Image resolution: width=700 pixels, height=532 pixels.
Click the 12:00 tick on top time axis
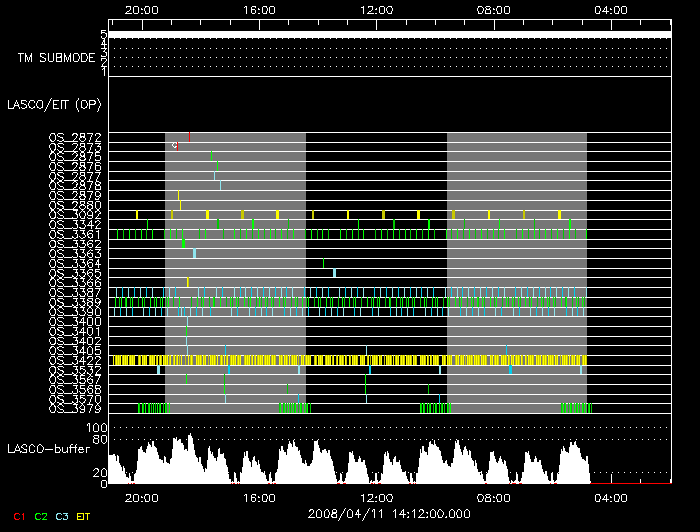(x=376, y=10)
